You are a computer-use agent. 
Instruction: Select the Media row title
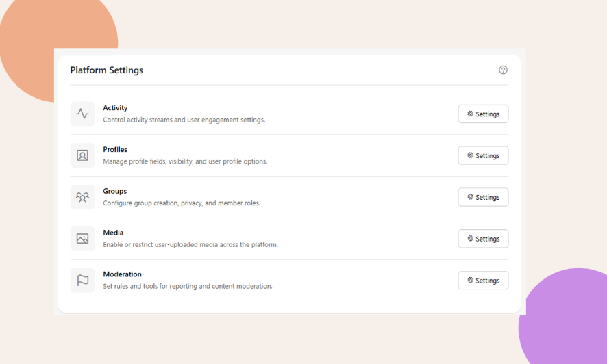tap(113, 233)
